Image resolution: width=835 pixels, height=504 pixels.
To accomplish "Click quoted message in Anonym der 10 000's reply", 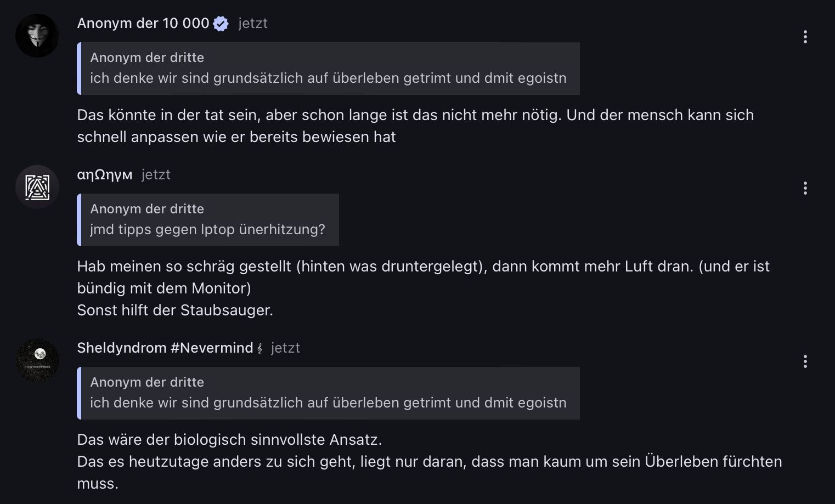I will pyautogui.click(x=328, y=69).
